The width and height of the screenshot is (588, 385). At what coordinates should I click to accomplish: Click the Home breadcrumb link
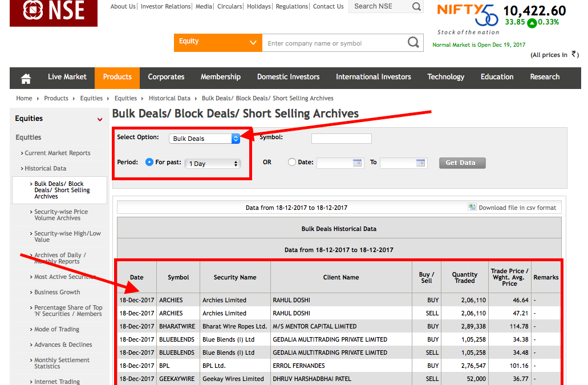[24, 98]
